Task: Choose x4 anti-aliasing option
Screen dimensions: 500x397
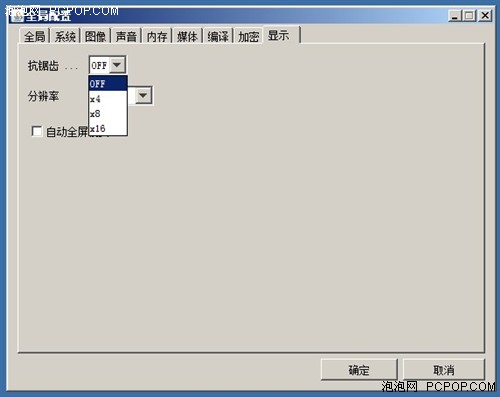Action: (108, 99)
